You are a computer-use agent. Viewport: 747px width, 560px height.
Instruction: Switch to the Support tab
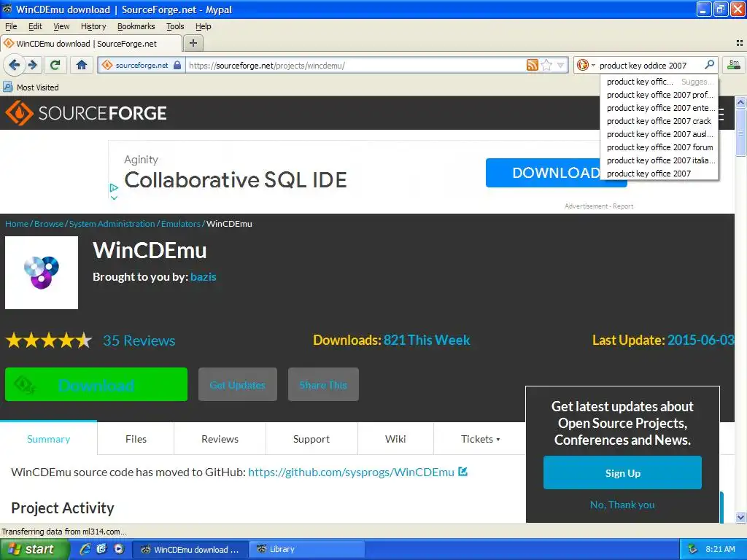(x=311, y=439)
